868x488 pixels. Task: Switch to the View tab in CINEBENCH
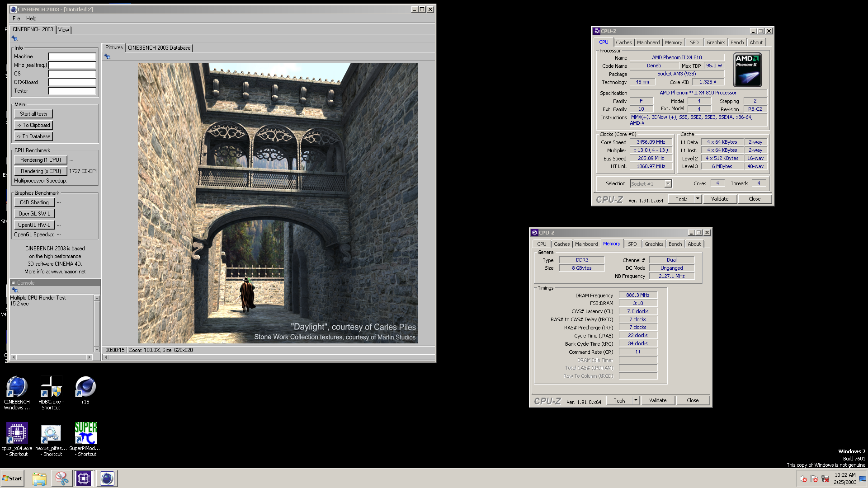pos(64,30)
